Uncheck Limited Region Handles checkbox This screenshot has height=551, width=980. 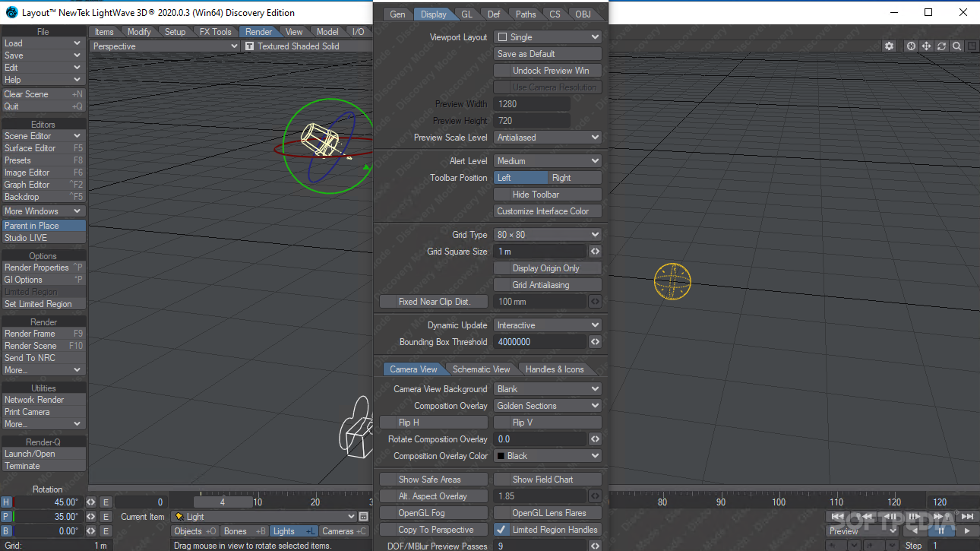point(501,530)
